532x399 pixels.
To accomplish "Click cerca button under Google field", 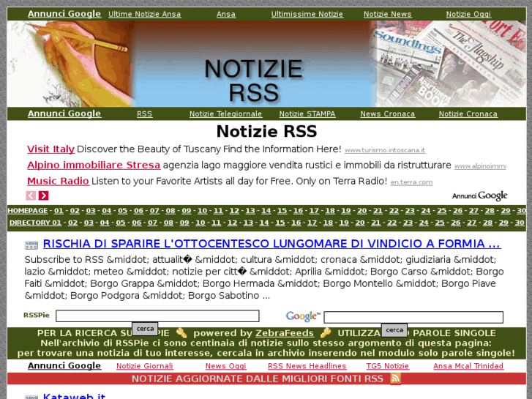I will point(394,330).
